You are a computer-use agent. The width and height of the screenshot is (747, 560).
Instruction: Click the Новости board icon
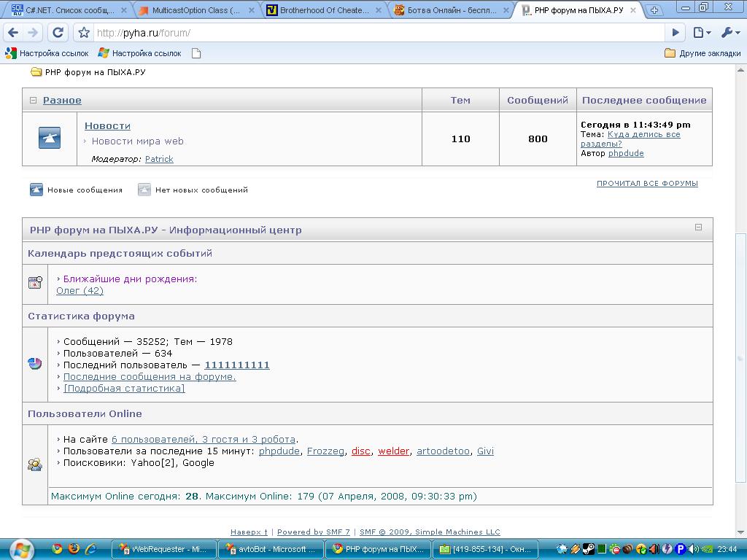(x=50, y=138)
